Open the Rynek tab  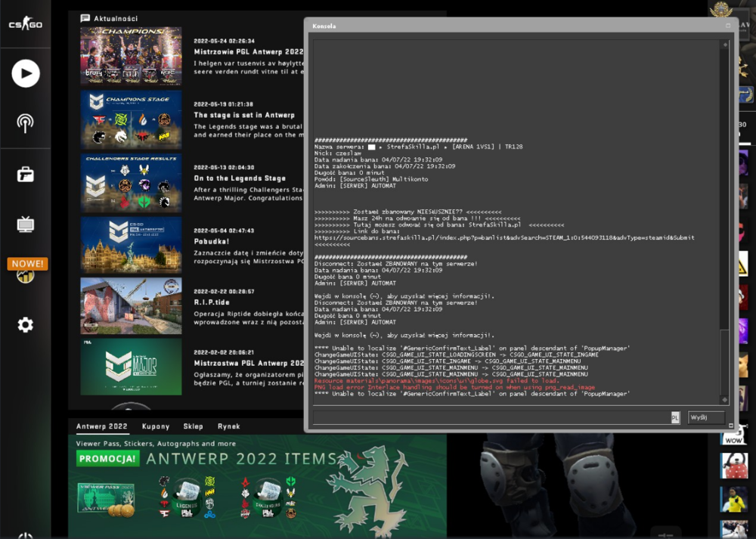tap(228, 426)
